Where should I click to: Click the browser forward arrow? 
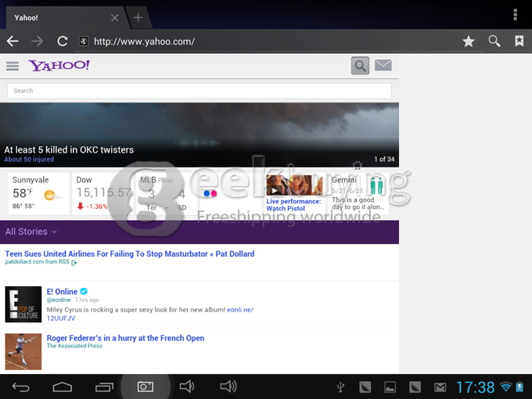[x=37, y=41]
